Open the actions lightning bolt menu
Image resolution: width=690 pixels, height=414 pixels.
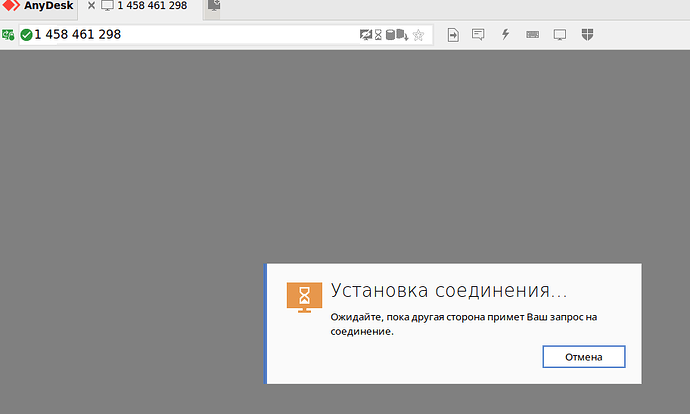[505, 34]
